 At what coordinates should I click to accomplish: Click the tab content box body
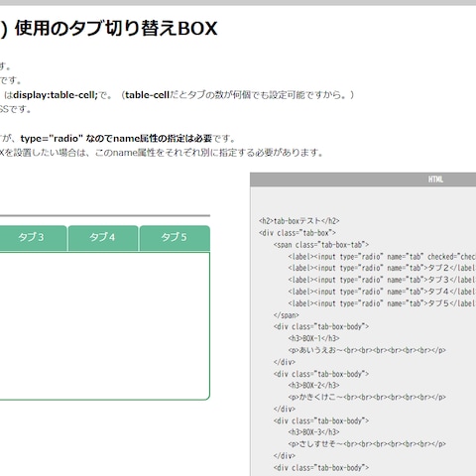pos(105,326)
